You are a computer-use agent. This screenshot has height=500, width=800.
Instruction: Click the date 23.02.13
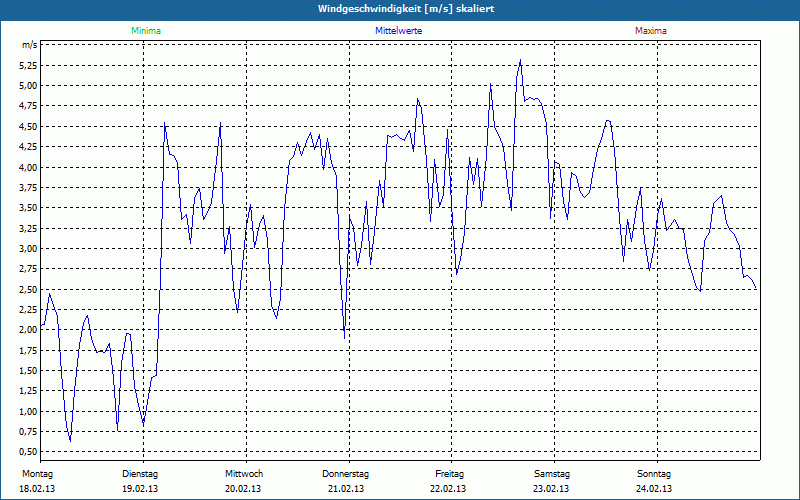(x=551, y=489)
